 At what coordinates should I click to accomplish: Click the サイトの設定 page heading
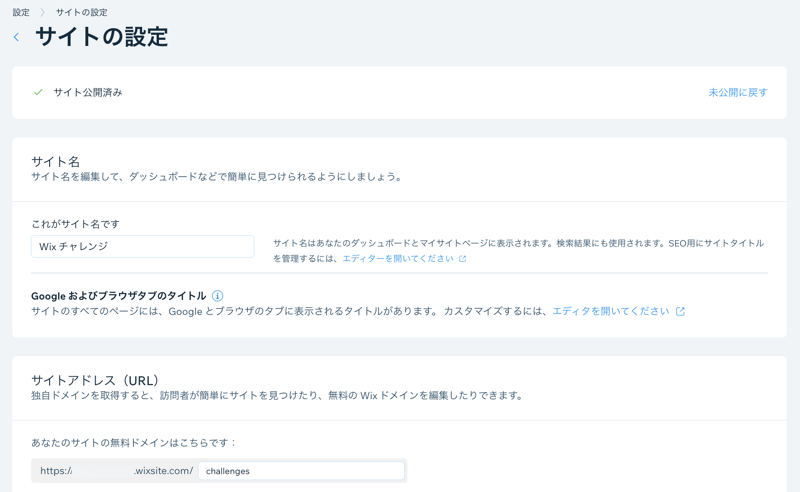(x=101, y=37)
